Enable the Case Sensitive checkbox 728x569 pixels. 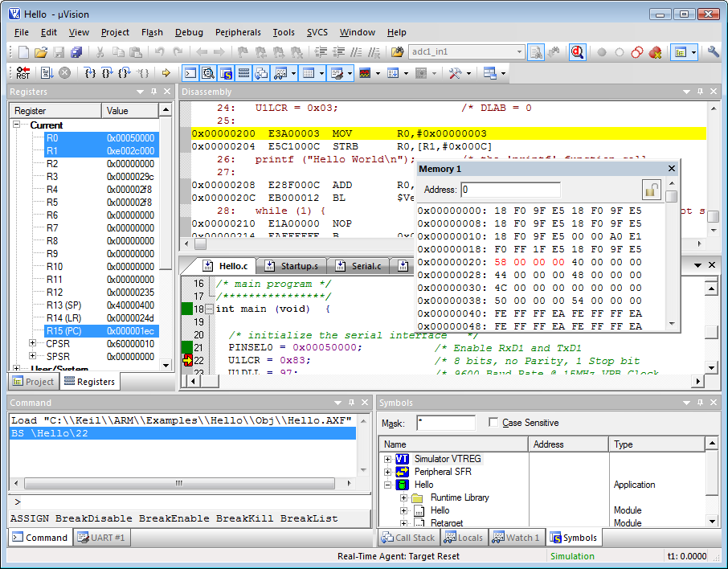tap(493, 423)
